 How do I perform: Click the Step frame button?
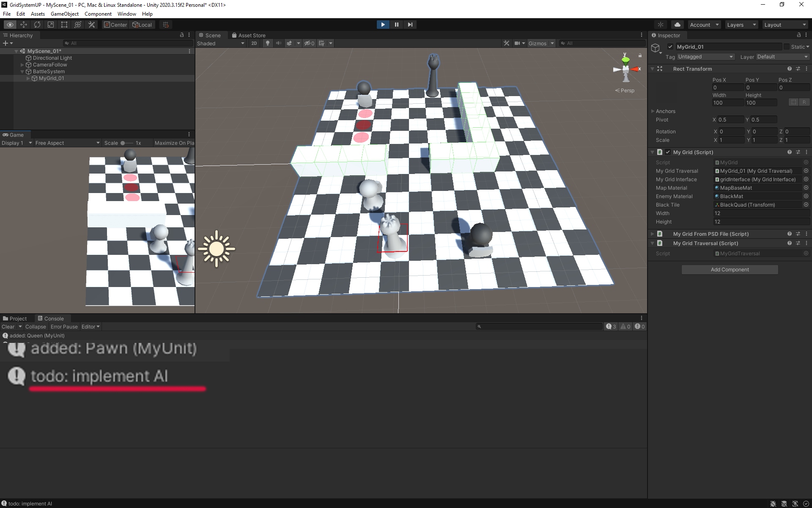click(410, 25)
